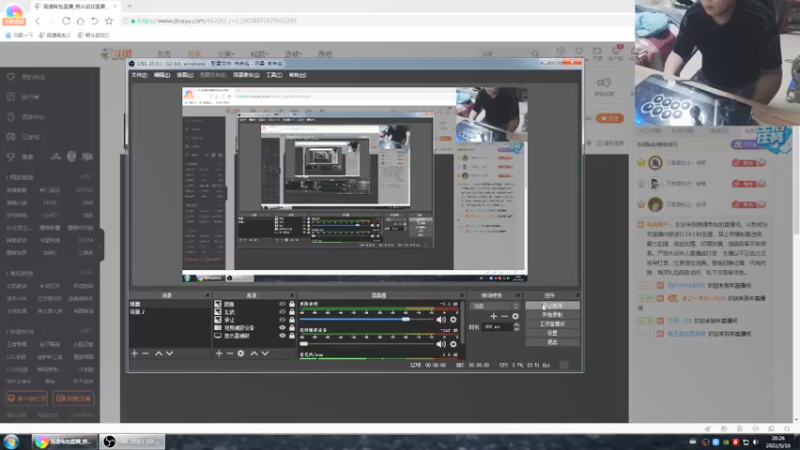Toggle lock of 图像 source

click(292, 304)
